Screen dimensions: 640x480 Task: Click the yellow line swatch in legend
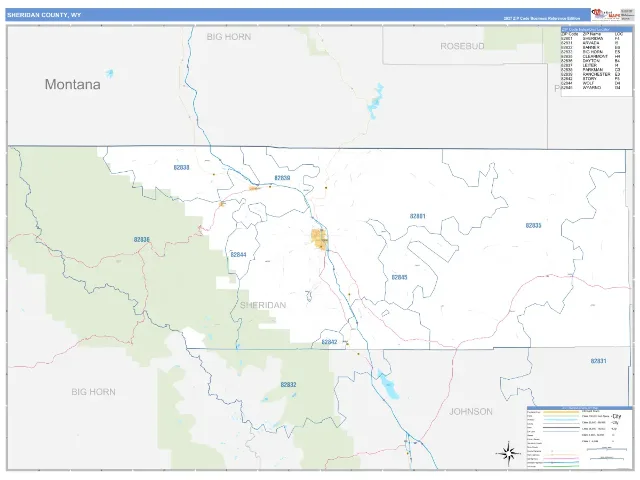point(561,412)
